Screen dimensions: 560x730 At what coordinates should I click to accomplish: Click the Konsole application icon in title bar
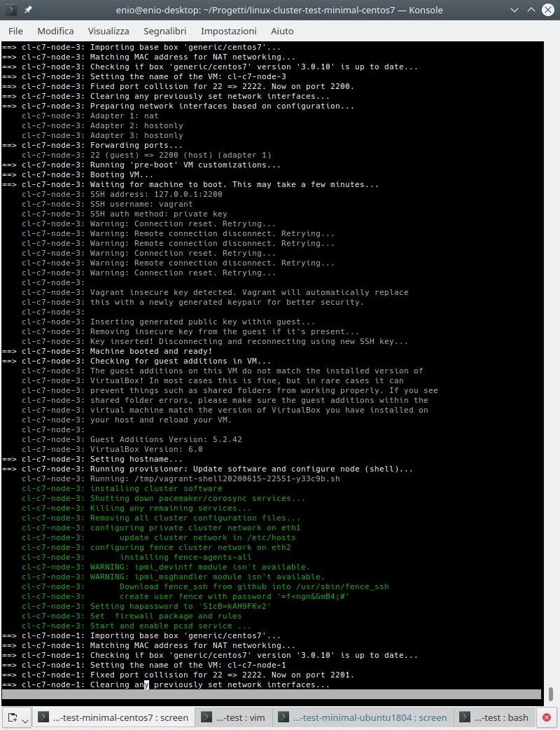click(x=11, y=10)
